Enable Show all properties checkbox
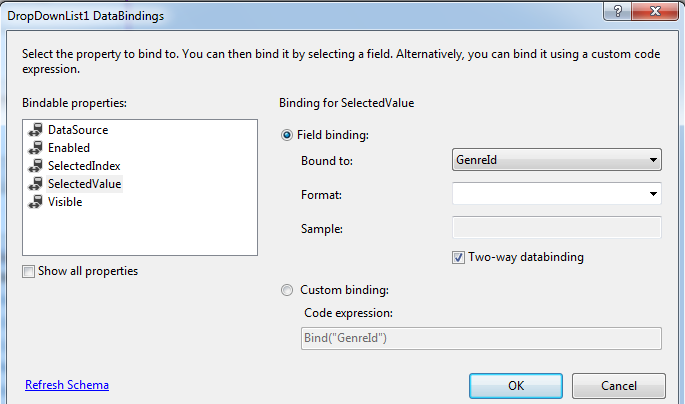Image resolution: width=685 pixels, height=404 pixels. pyautogui.click(x=28, y=271)
